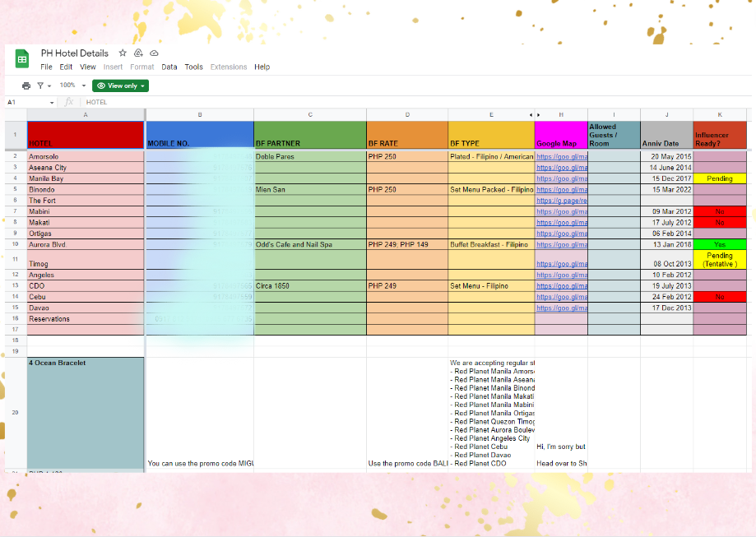
Task: Select the Anniv Date header cell
Action: tap(667, 135)
